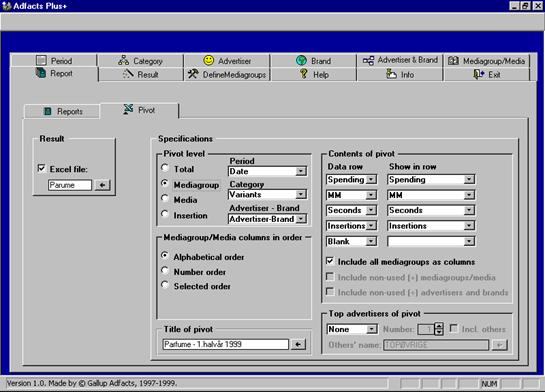The height and width of the screenshot is (392, 545).
Task: Open the Info tab
Action: (x=400, y=74)
